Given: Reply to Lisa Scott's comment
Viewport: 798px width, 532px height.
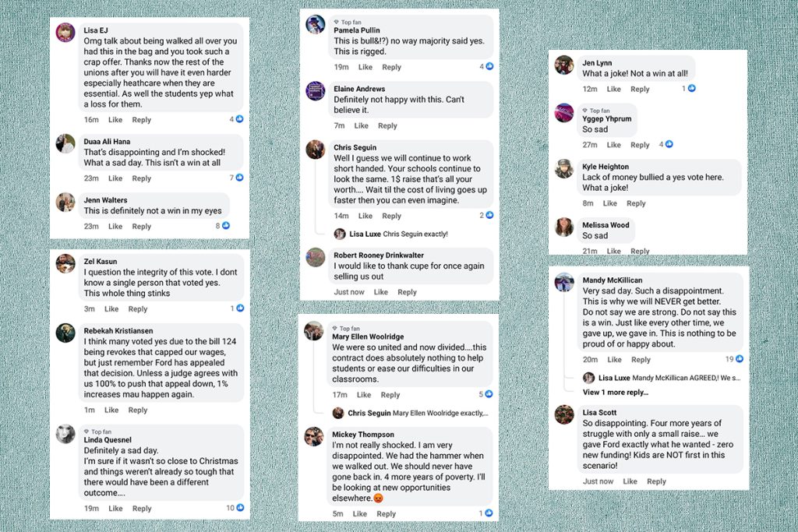Looking at the screenshot, I should (656, 481).
